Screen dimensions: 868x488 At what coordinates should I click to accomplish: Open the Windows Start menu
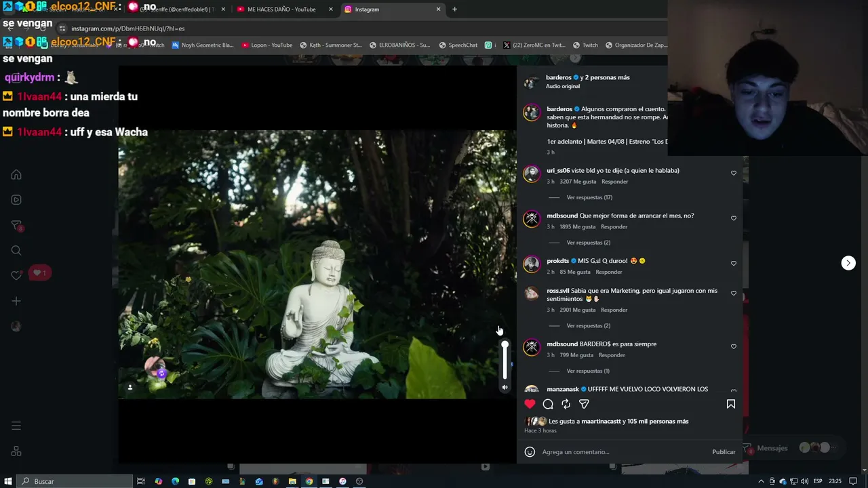(x=8, y=481)
